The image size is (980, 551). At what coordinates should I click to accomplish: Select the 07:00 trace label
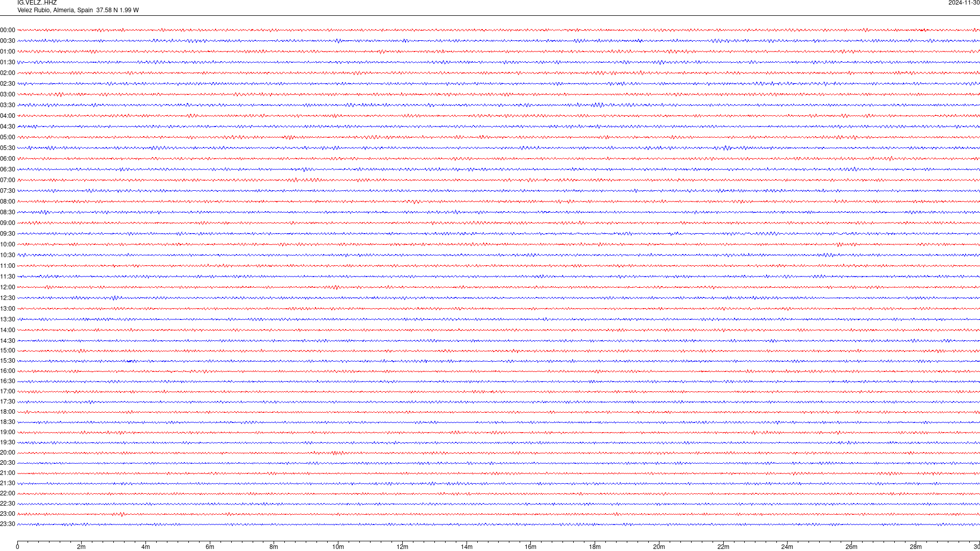point(8,180)
